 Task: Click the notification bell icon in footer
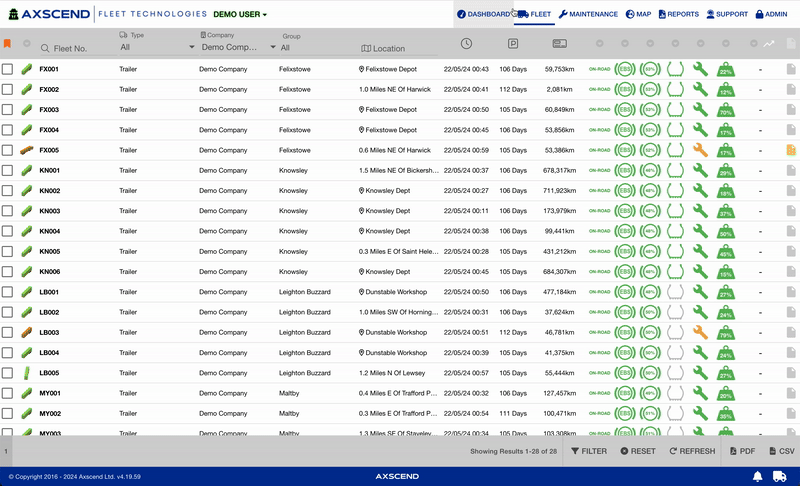(x=758, y=476)
